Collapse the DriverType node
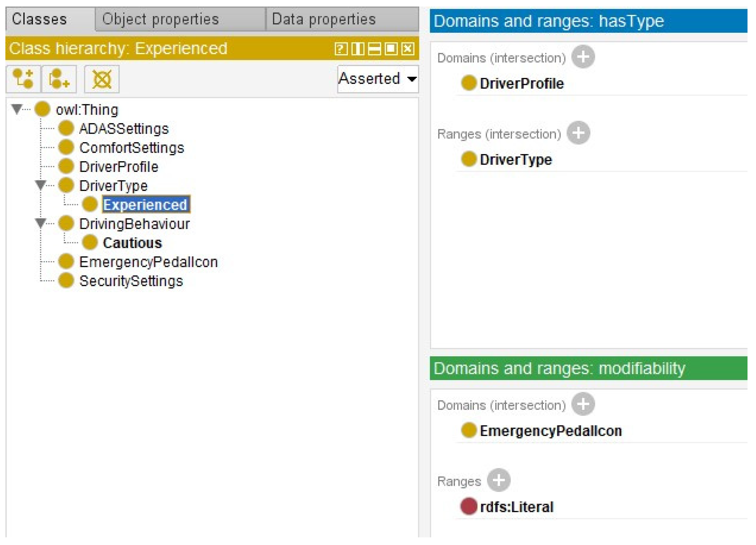 pyautogui.click(x=41, y=185)
